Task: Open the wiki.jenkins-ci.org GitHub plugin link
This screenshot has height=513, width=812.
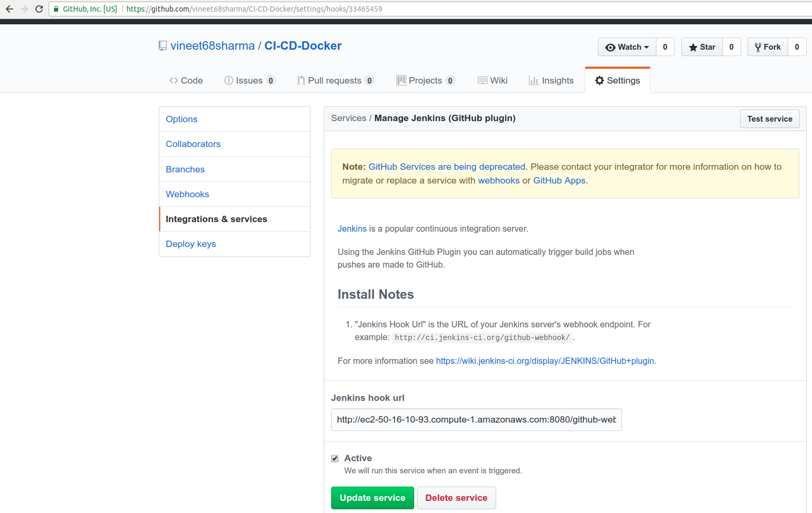Action: 545,361
